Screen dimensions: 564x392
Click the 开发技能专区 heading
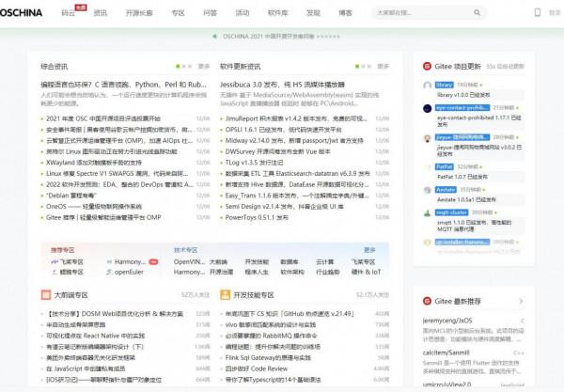coord(254,295)
